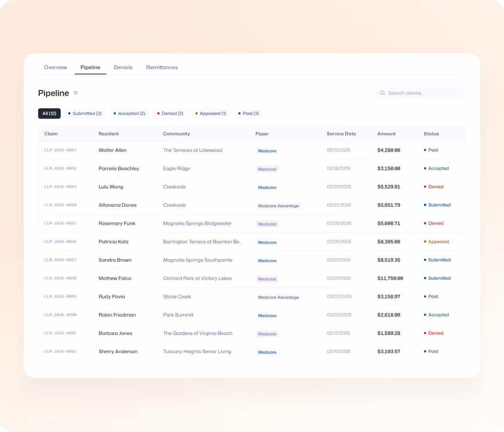Click the Orchard Park at Victory Lakes link
Viewport: 504px width, 432px height.
pyautogui.click(x=197, y=278)
